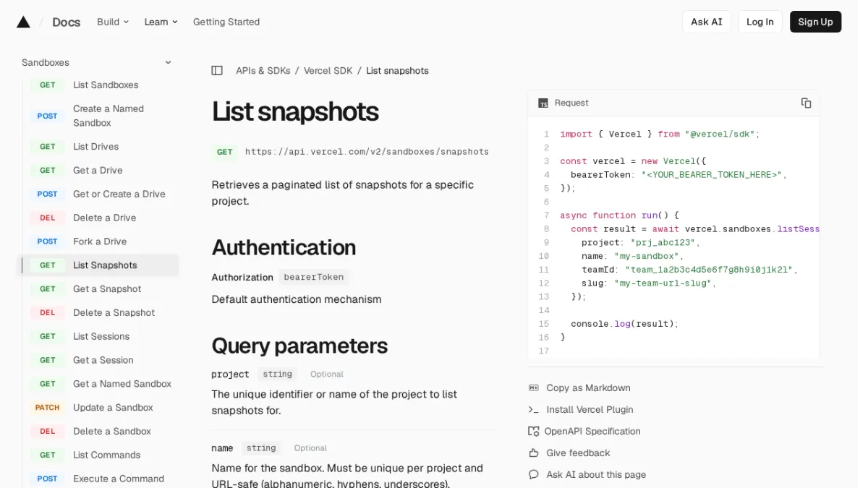Open Get a Drive in the sidebar
The image size is (868, 488).
pos(98,171)
